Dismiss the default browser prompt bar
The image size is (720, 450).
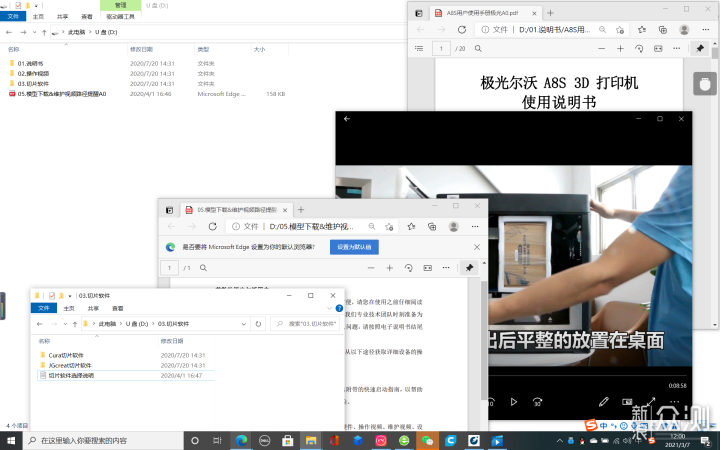coord(477,247)
